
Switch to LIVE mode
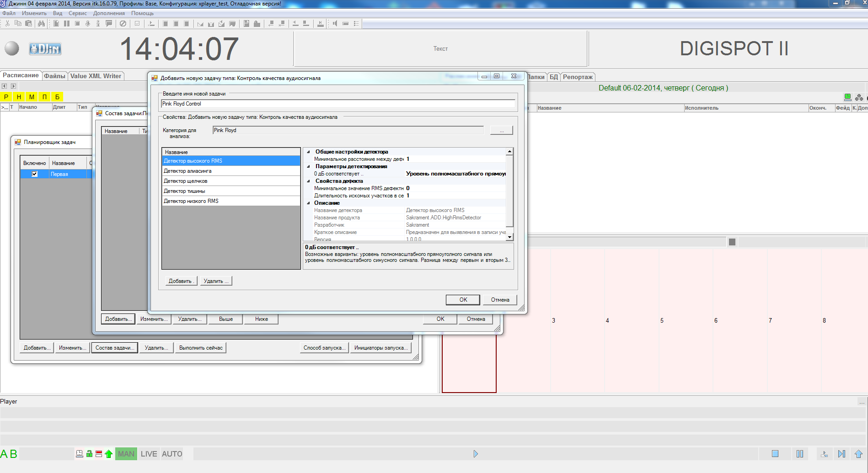pos(149,454)
